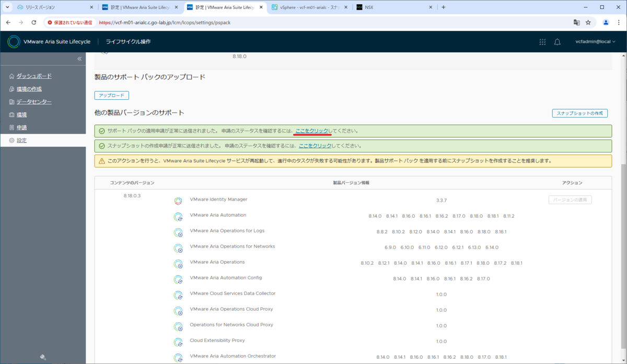Click version 3.3.7 of Identity Manager
Image resolution: width=627 pixels, height=364 pixels.
pos(442,201)
